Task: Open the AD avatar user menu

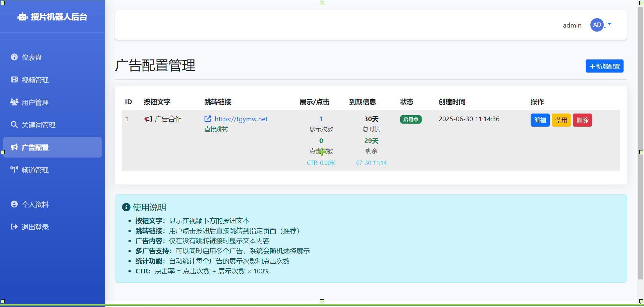Action: pyautogui.click(x=597, y=25)
